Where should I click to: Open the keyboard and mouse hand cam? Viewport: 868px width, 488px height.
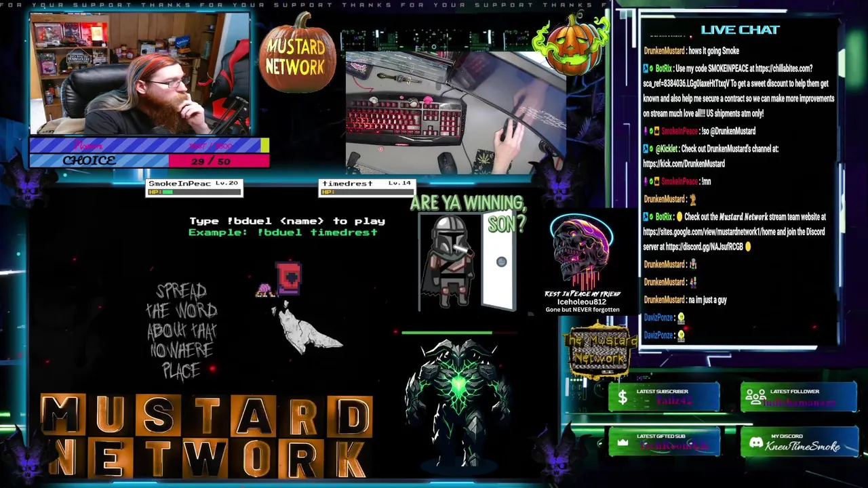(x=456, y=112)
